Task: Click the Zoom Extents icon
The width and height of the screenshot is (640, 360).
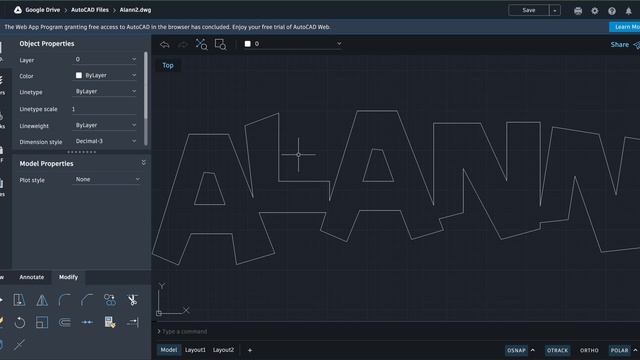Action: click(x=201, y=44)
